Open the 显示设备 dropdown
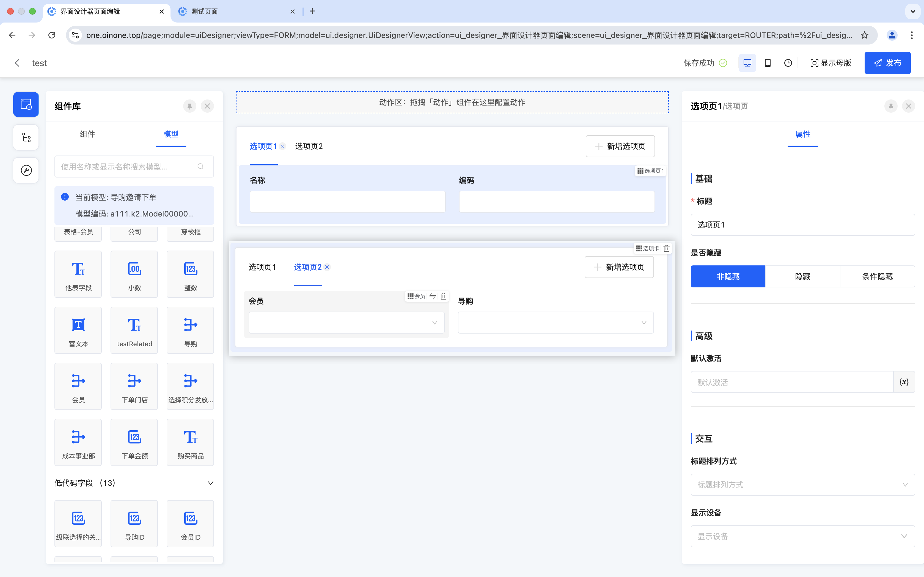 pos(802,536)
